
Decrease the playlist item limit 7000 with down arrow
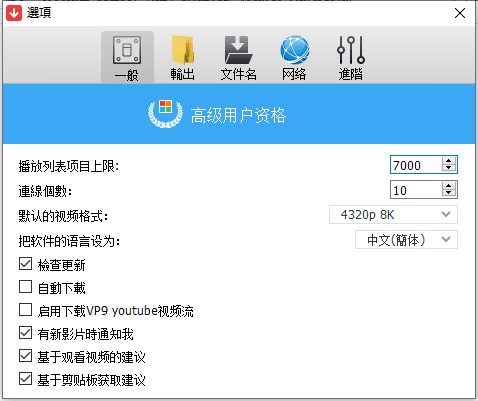point(449,168)
